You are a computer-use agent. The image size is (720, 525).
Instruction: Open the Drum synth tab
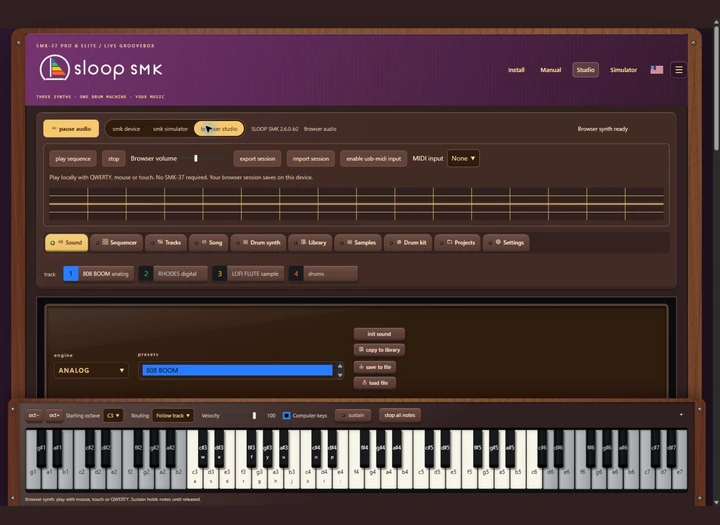[x=258, y=242]
